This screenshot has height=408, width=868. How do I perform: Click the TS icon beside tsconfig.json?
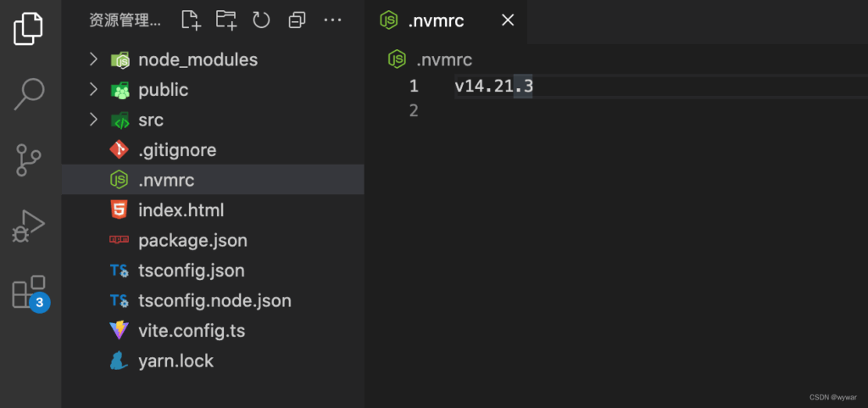119,271
